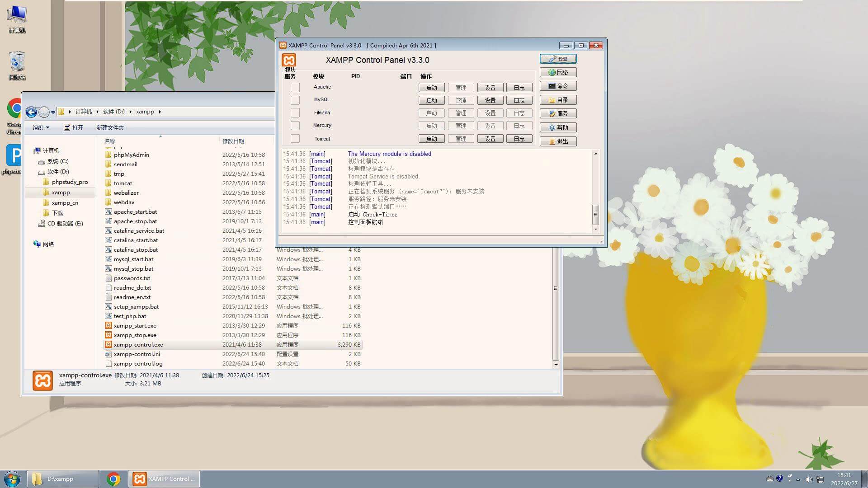868x488 pixels.
Task: Click 退出 quit button in XAMPP panel
Action: (558, 141)
